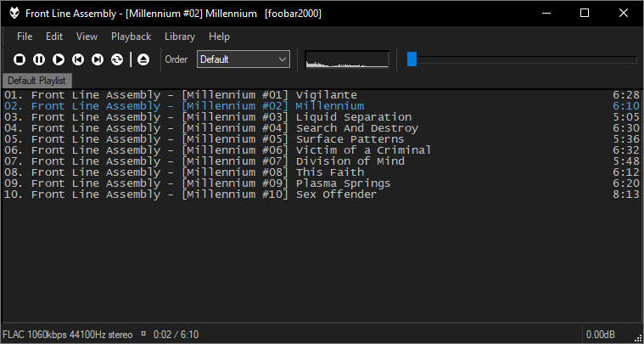Click the spectrum visualization panel

tap(347, 59)
